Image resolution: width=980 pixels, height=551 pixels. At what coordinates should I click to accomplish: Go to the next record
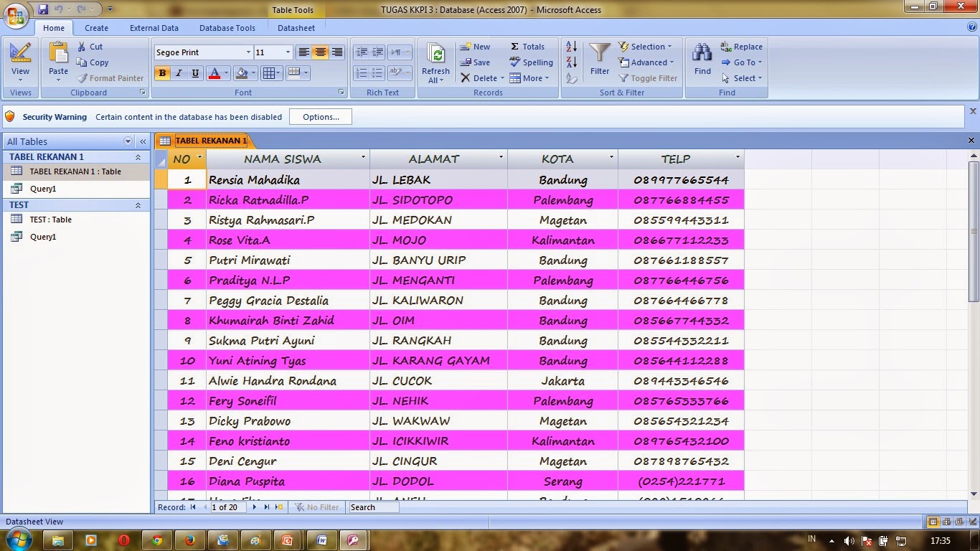pyautogui.click(x=254, y=507)
